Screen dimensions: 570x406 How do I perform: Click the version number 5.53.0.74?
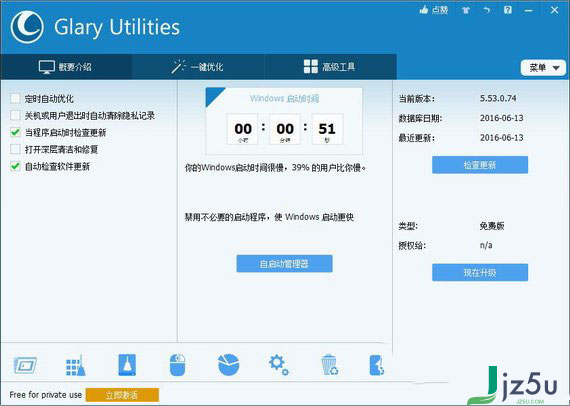498,98
